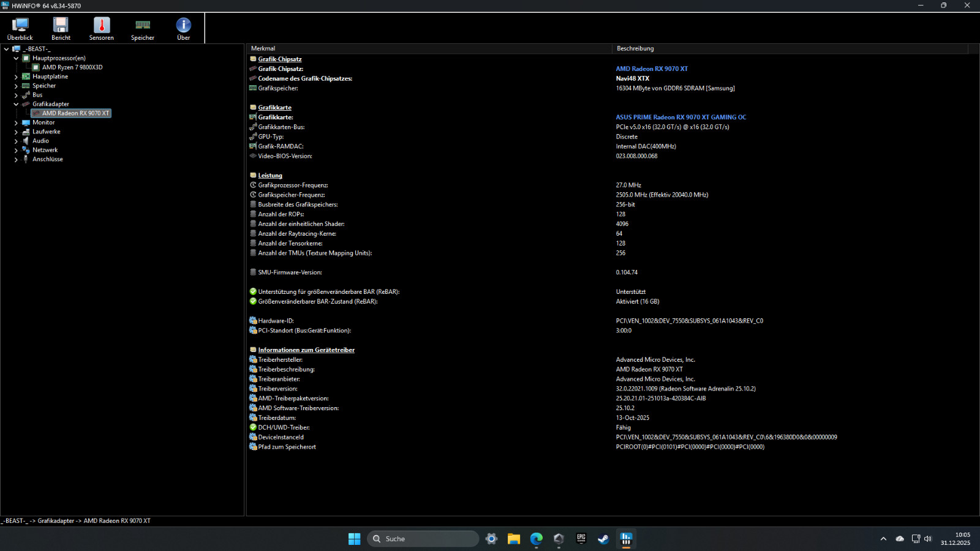Collapse the Grafikadapter tree node
Viewport: 980px width, 551px height.
coord(16,104)
